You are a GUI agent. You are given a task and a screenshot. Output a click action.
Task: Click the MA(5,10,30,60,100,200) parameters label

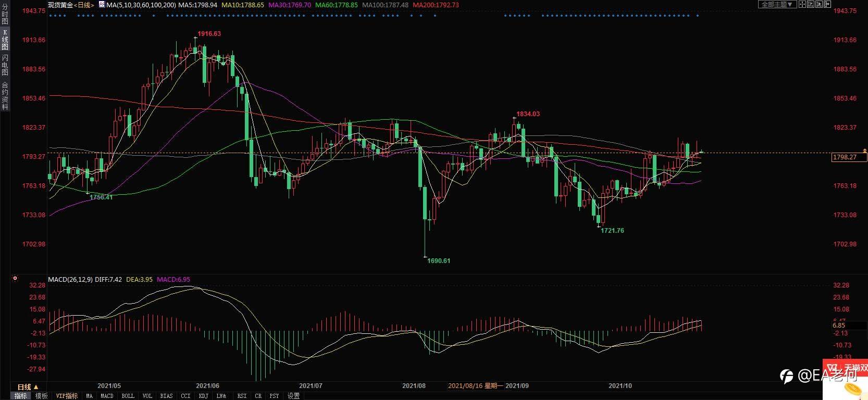pos(141,5)
